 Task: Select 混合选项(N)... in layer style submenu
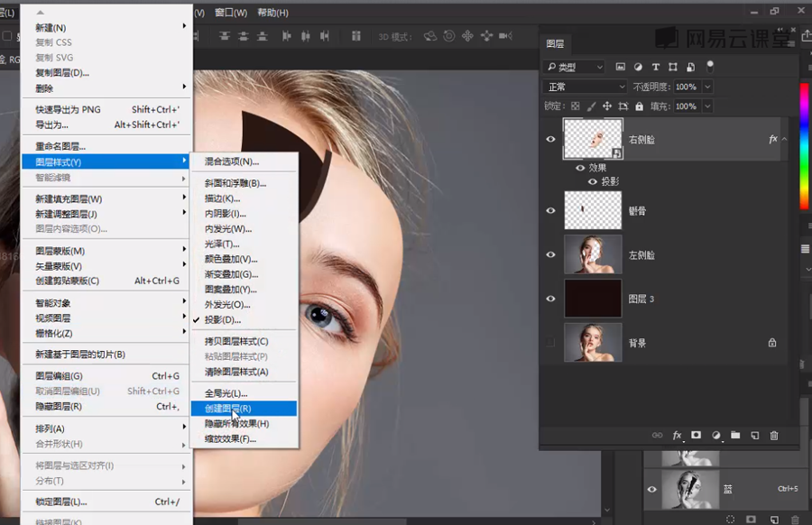click(x=232, y=161)
